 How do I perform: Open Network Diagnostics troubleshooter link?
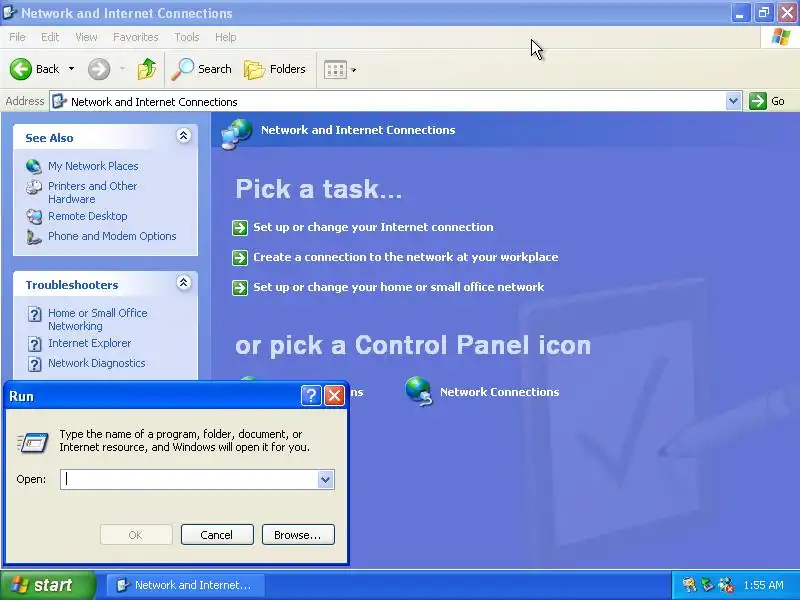point(96,363)
